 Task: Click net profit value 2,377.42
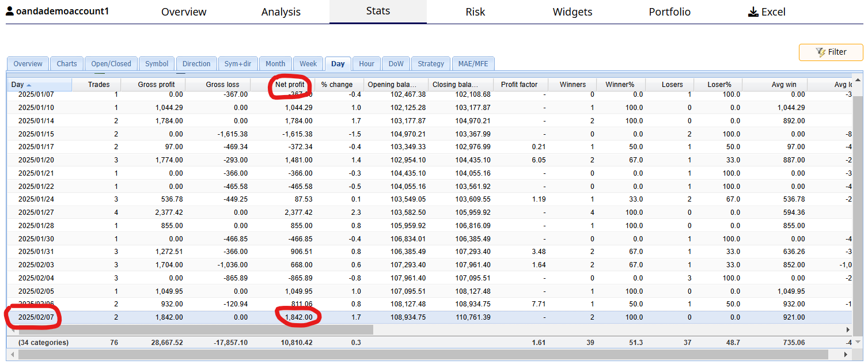pos(299,213)
